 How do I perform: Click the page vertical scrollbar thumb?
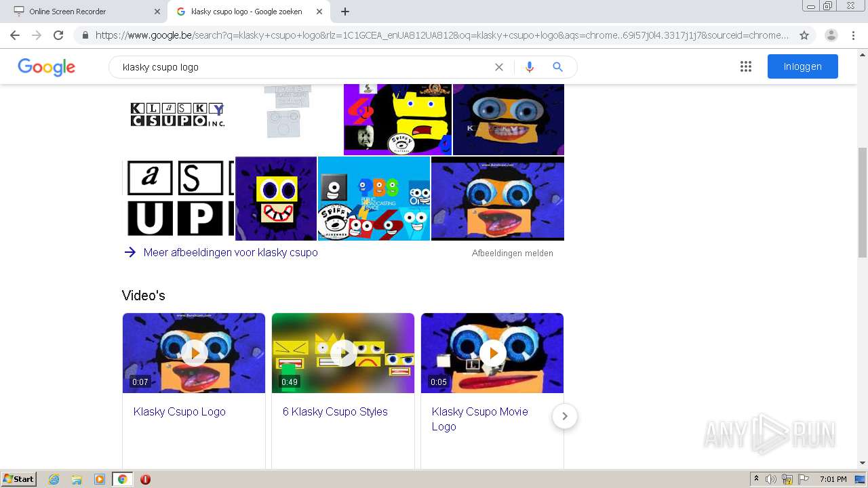tap(863, 203)
